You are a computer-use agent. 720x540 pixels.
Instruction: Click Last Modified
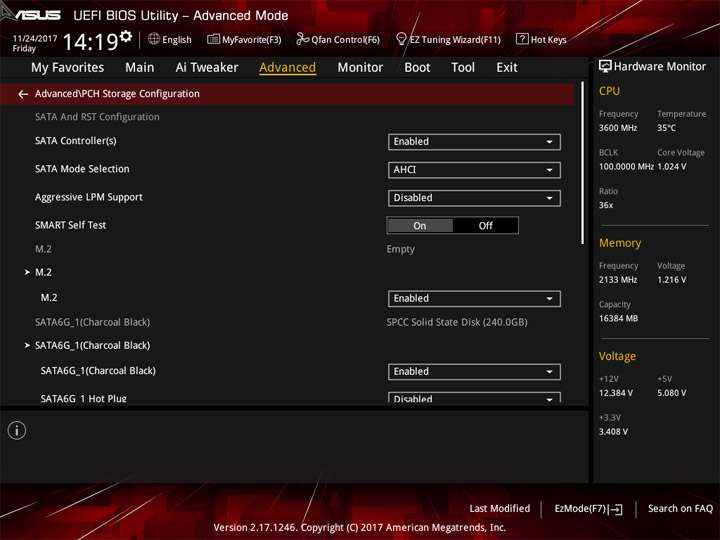click(x=500, y=509)
